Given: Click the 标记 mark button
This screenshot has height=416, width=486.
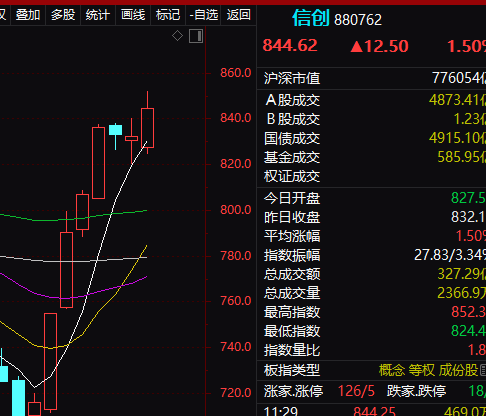Looking at the screenshot, I should [168, 15].
